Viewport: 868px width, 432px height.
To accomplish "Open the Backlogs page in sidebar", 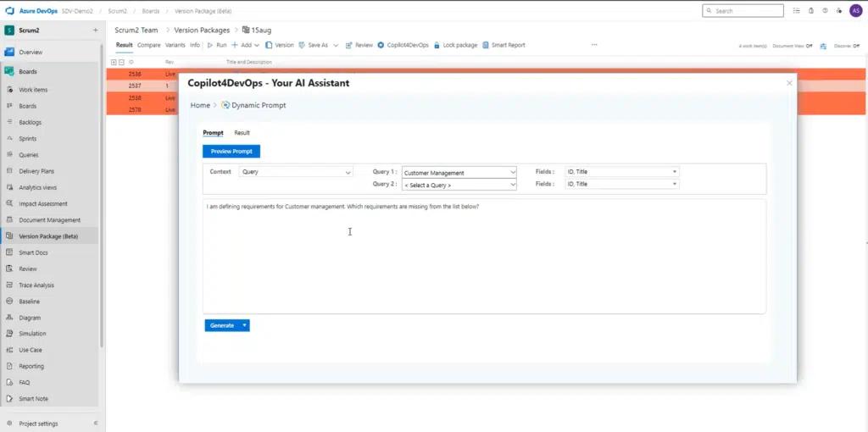I will (x=30, y=122).
